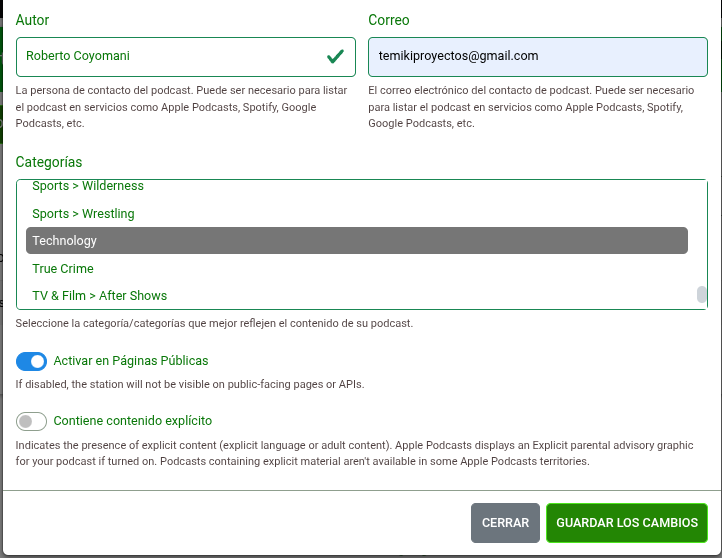This screenshot has width=722, height=558.
Task: Select the True Crime category
Action: pyautogui.click(x=63, y=269)
